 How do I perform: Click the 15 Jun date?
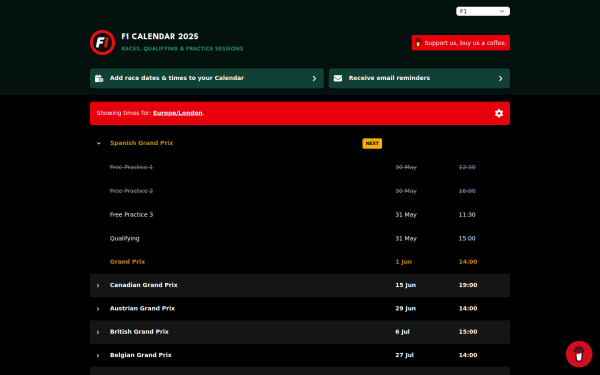point(405,285)
